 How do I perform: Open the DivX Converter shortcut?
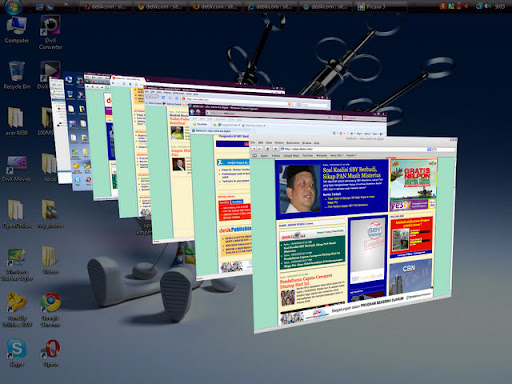(50, 32)
